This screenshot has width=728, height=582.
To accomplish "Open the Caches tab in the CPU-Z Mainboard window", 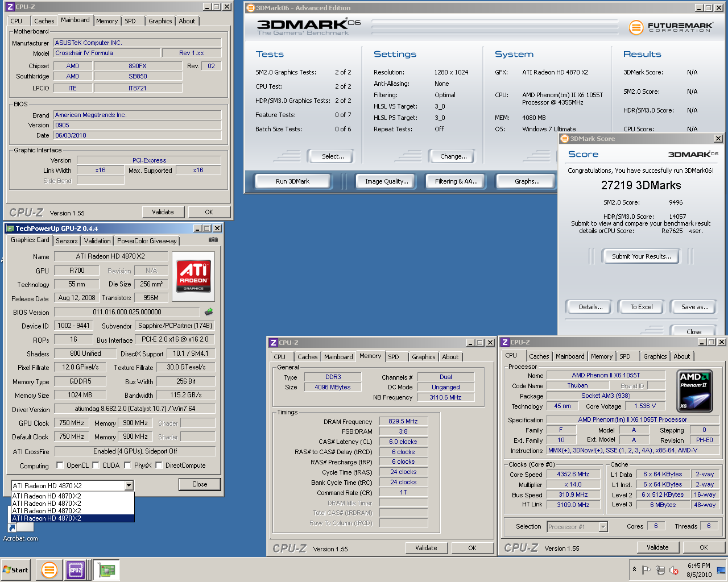I will click(x=44, y=21).
